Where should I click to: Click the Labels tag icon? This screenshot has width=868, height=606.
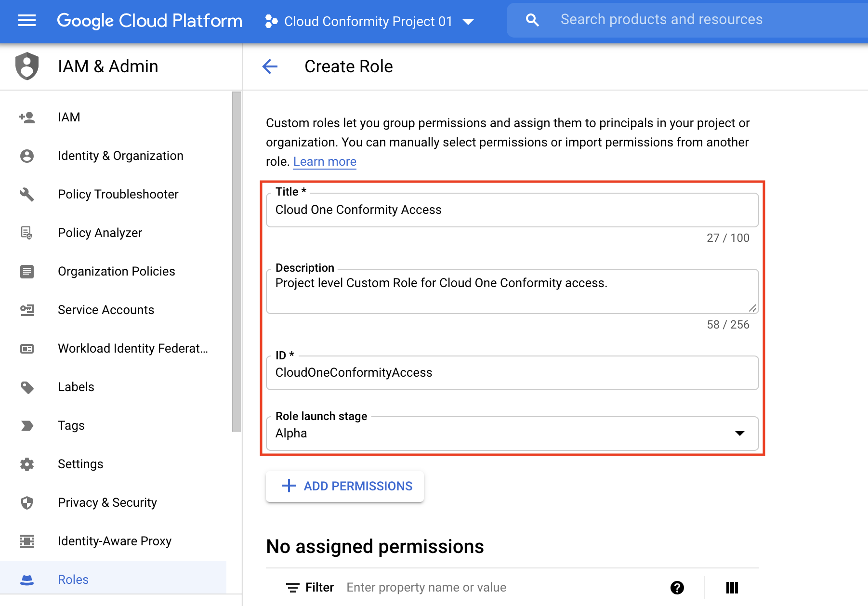[x=27, y=387]
